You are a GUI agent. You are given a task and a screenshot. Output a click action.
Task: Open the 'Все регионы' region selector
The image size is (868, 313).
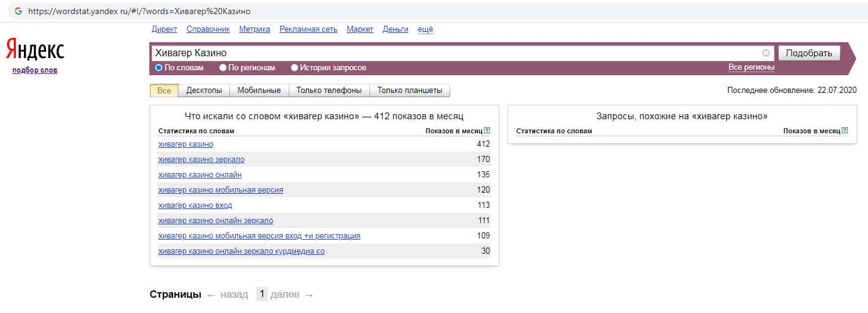[751, 67]
